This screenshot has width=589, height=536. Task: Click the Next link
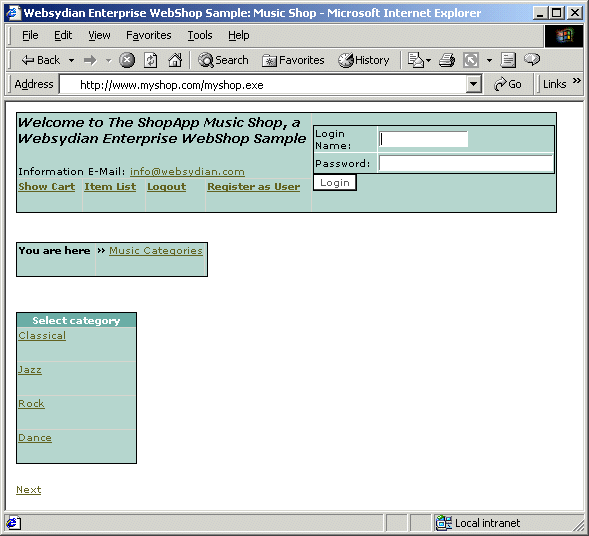29,490
